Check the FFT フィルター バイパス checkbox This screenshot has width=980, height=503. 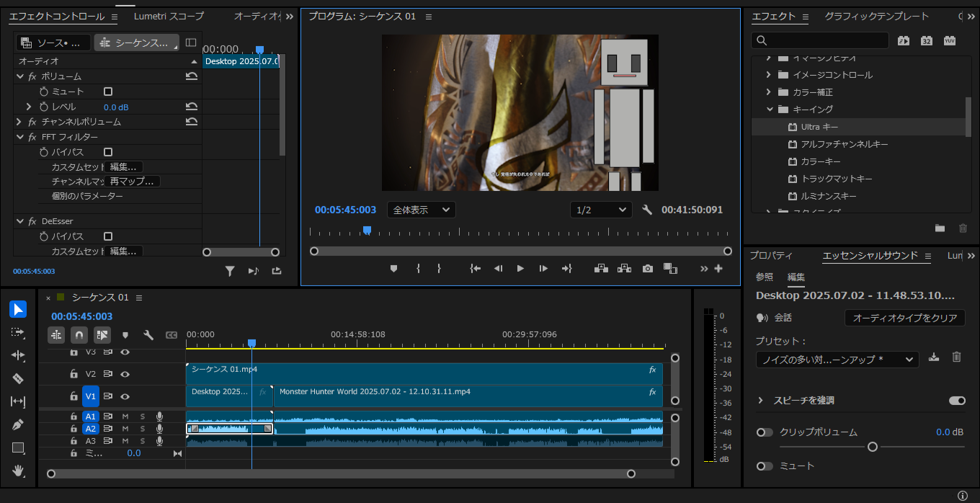point(108,152)
